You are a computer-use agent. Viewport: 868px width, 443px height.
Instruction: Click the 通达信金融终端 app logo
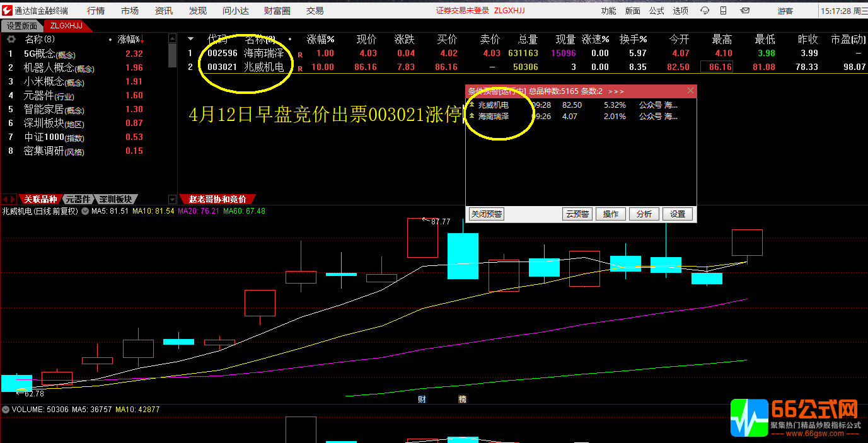point(6,9)
